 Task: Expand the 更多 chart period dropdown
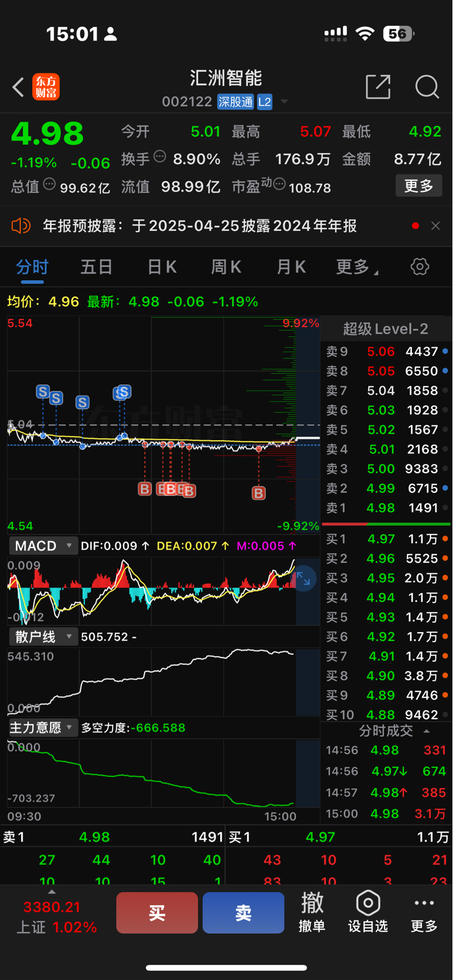click(x=358, y=267)
